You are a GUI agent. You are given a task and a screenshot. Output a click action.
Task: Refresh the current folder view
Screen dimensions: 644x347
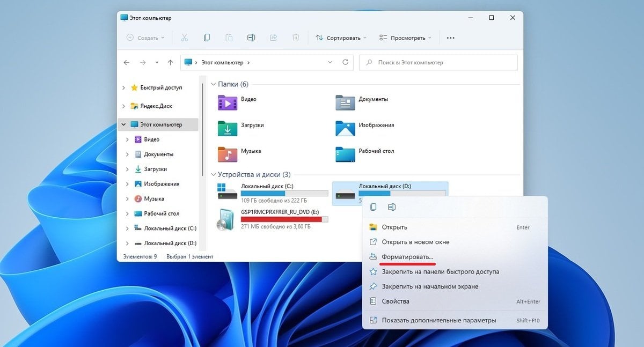click(345, 62)
